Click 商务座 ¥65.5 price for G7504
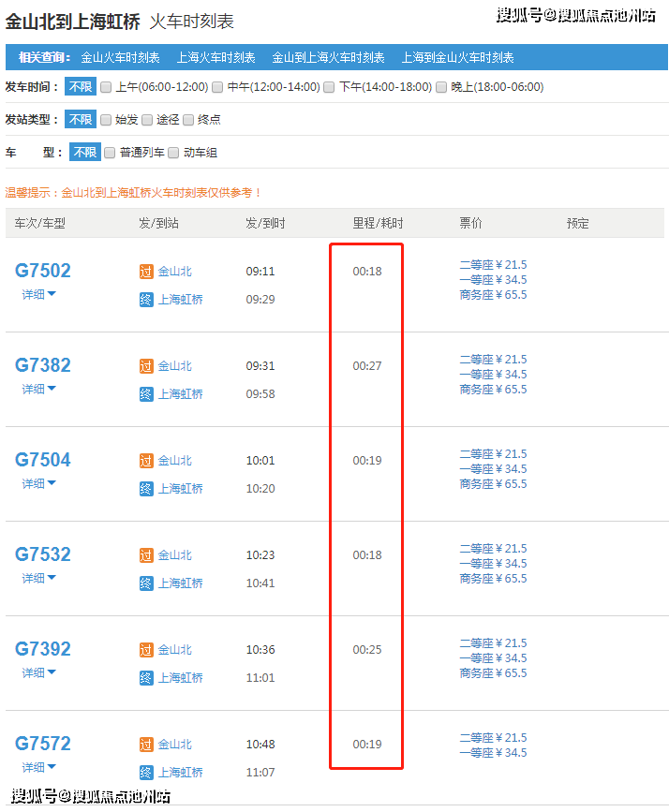669x812 pixels. (493, 484)
